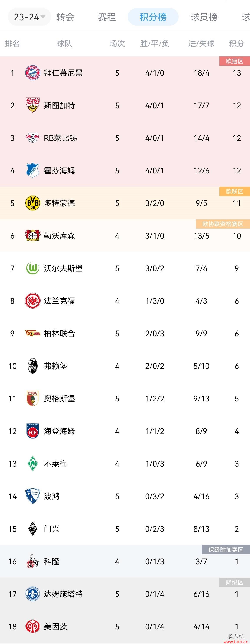Click the 积分 column header
This screenshot has height=644, width=250.
click(237, 43)
